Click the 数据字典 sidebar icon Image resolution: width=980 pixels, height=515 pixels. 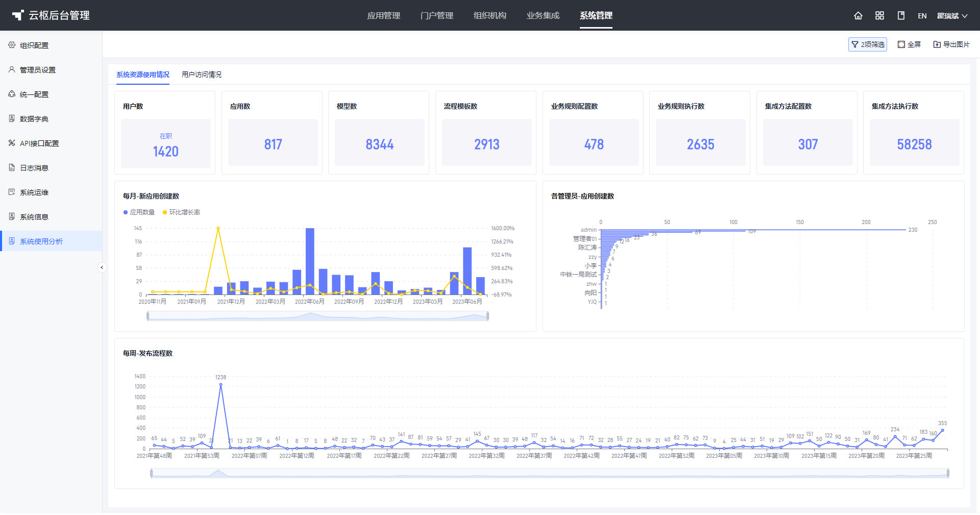click(12, 118)
